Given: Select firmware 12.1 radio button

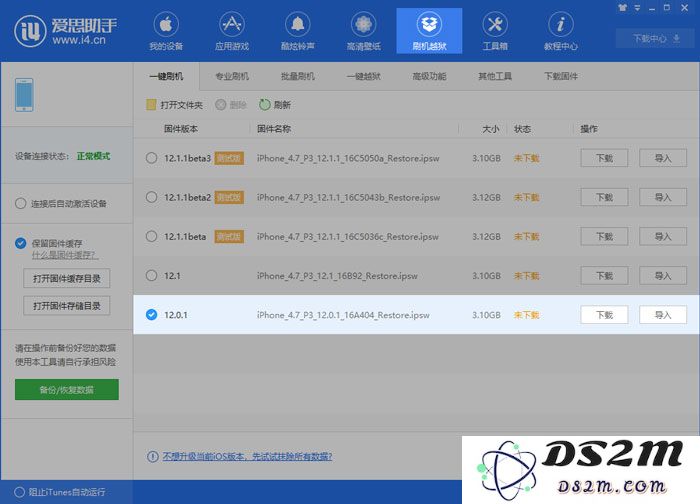Looking at the screenshot, I should tap(151, 275).
